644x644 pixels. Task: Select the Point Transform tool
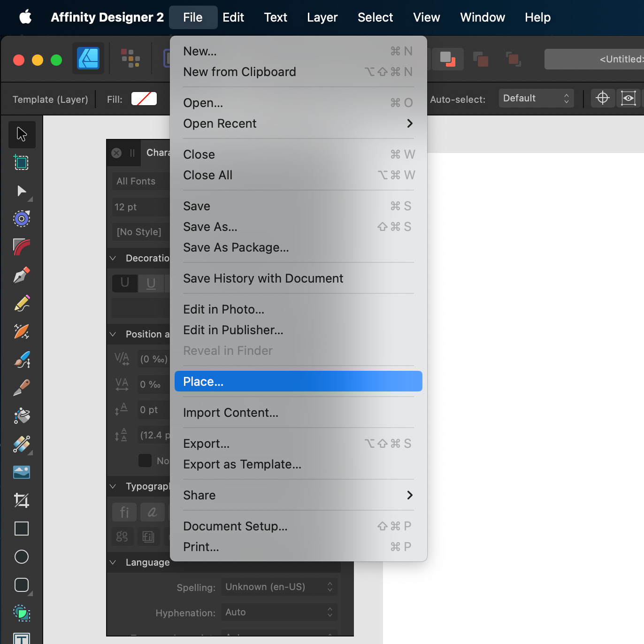click(22, 219)
